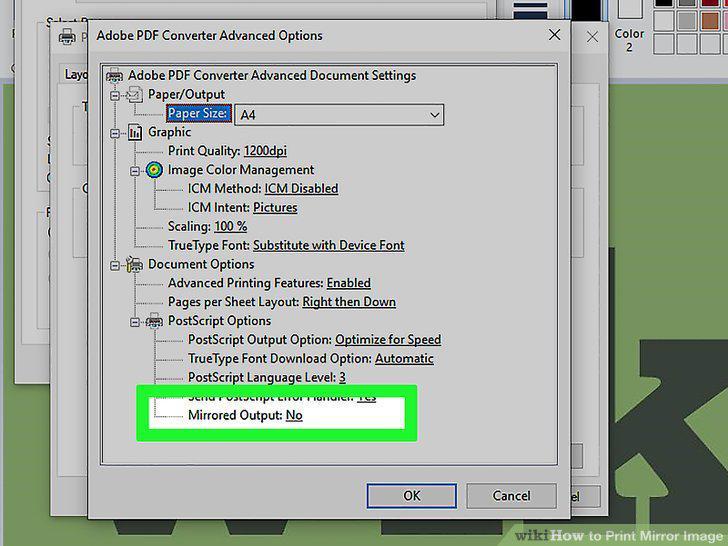
Task: Click the printer icon in the Print dialog title bar
Action: tap(67, 36)
